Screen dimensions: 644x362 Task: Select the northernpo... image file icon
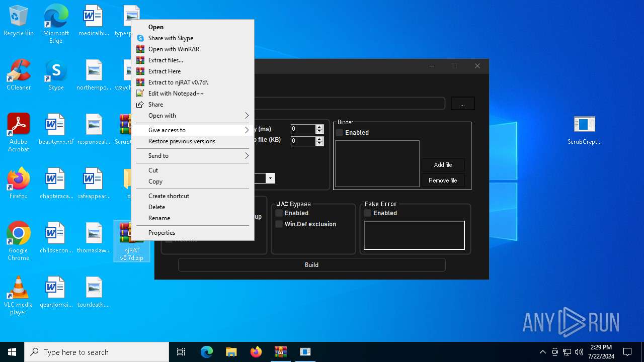94,75
